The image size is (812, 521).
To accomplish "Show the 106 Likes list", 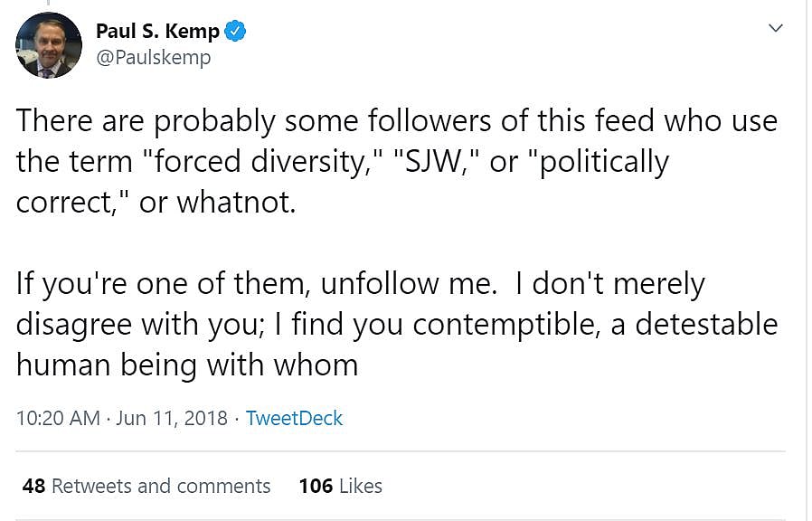I will pos(340,486).
